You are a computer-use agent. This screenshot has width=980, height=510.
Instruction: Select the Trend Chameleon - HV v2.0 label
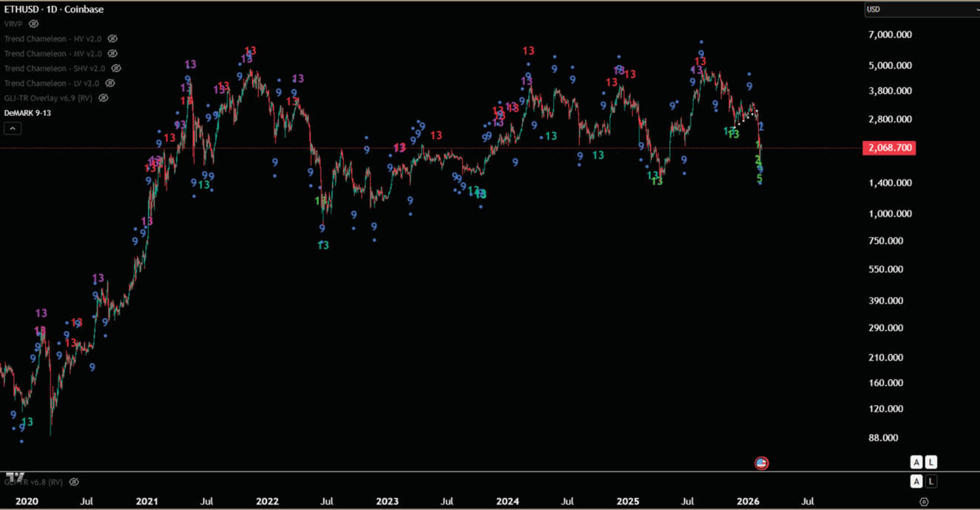point(53,38)
